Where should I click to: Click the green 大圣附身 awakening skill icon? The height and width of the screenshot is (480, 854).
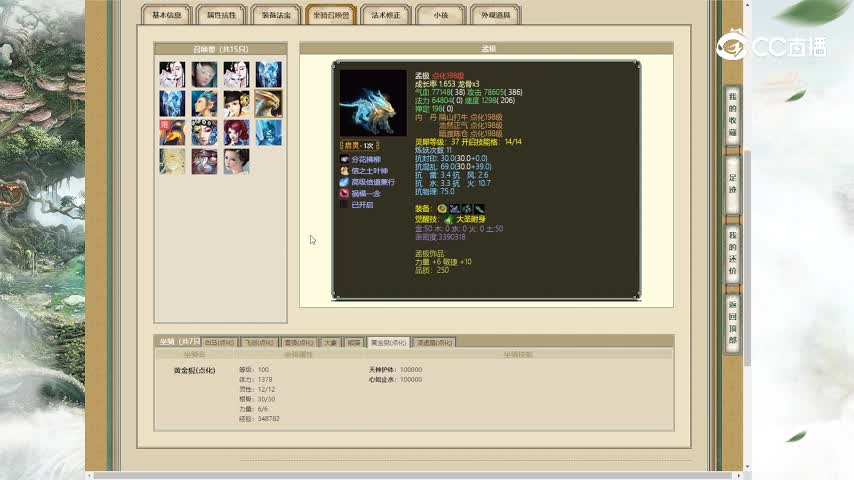point(449,219)
